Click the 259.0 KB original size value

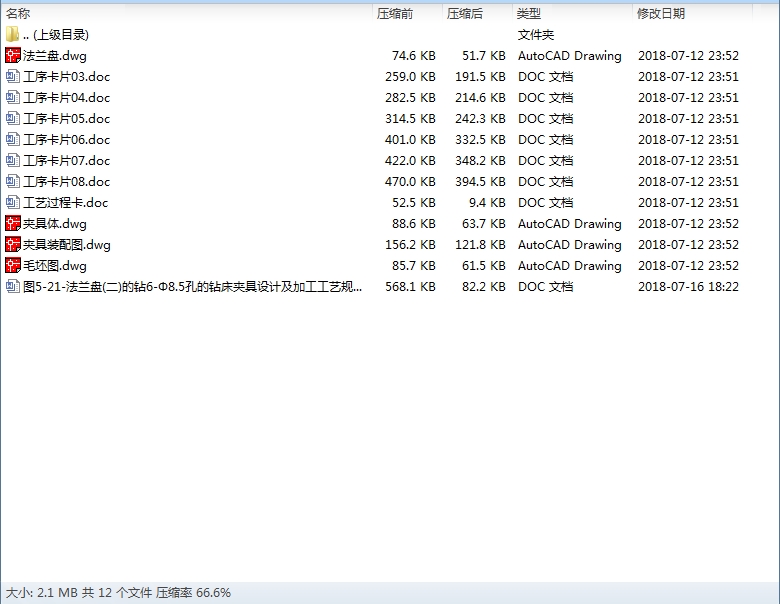410,77
